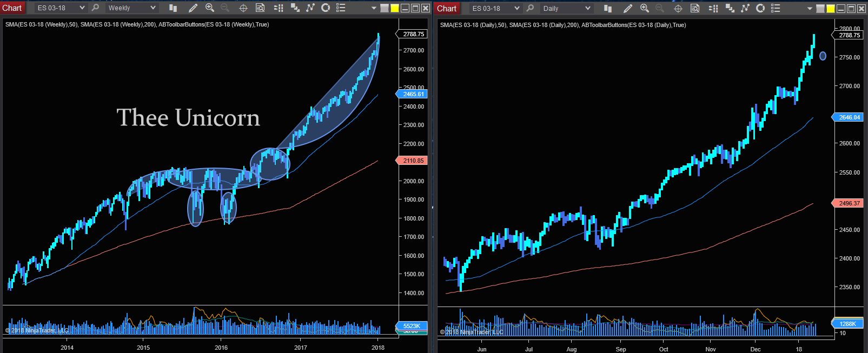Open the small arrow menu in Daily toolbar

tap(810, 9)
